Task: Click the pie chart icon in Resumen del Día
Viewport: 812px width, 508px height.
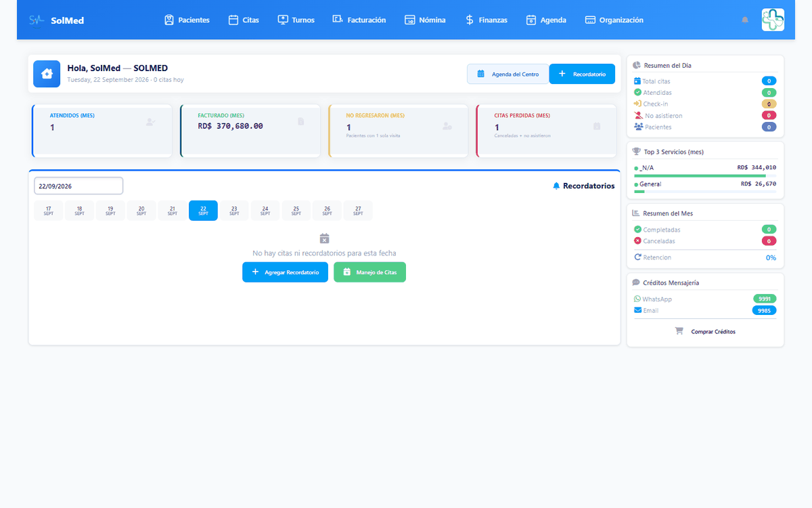Action: 637,66
